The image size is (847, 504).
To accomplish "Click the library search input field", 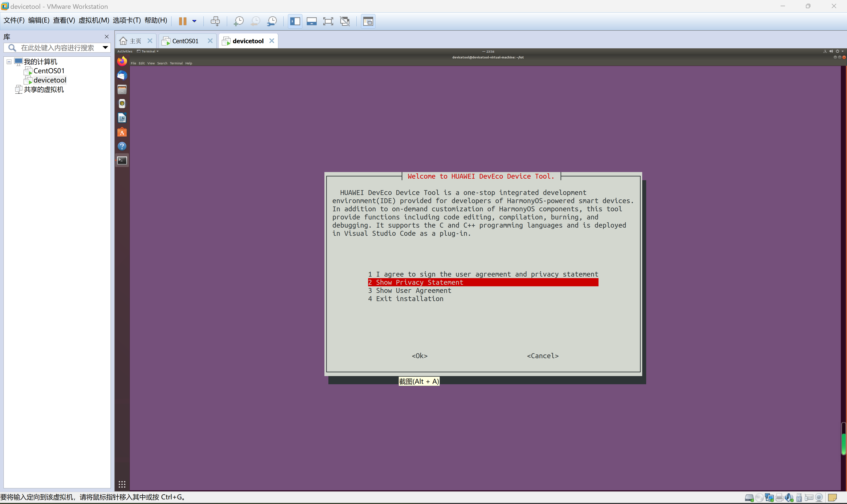I will [x=58, y=48].
